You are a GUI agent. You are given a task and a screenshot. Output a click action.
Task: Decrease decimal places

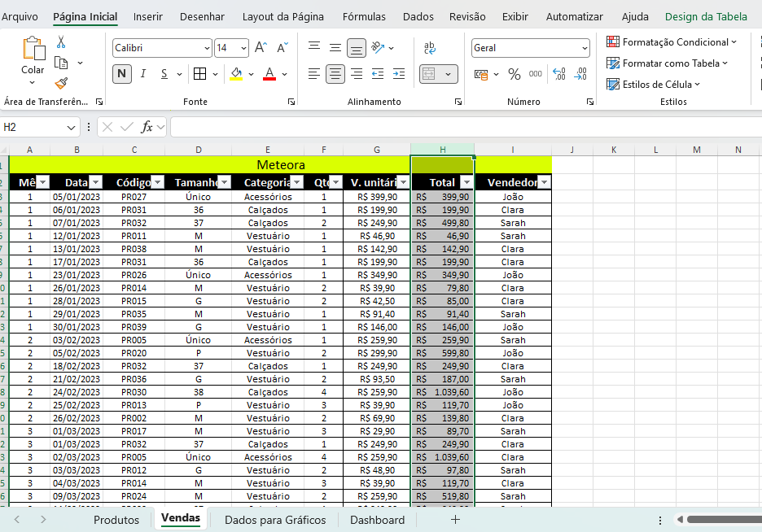[x=580, y=74]
